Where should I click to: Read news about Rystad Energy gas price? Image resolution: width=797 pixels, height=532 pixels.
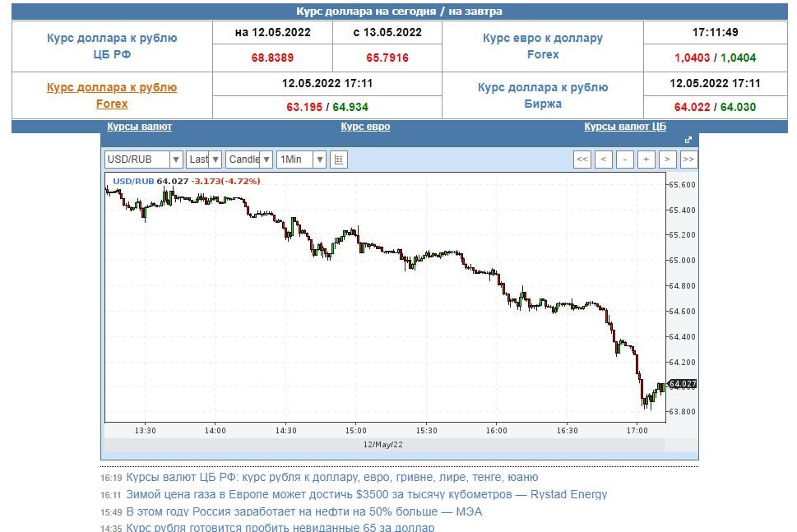pyautogui.click(x=366, y=494)
